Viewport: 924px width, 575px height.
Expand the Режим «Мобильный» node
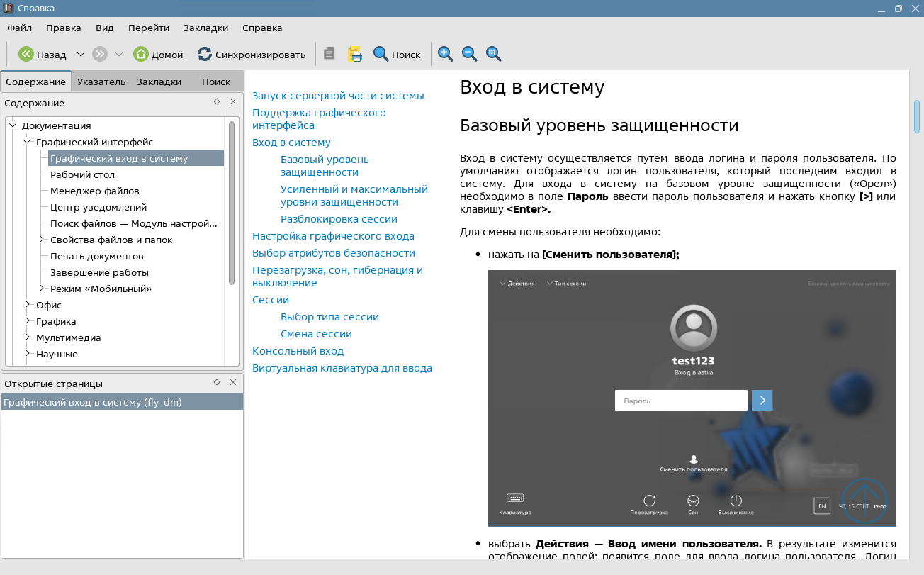(42, 289)
